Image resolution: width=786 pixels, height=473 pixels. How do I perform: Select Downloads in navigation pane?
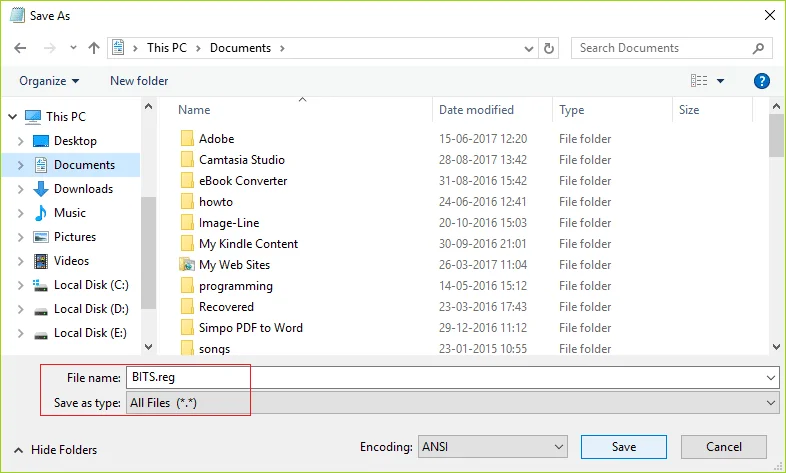click(x=83, y=189)
